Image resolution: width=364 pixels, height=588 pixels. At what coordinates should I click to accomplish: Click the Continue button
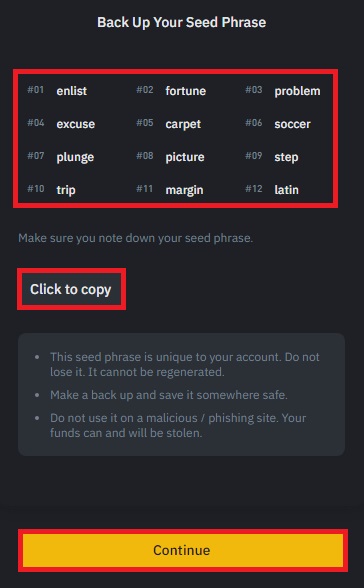[x=183, y=550]
